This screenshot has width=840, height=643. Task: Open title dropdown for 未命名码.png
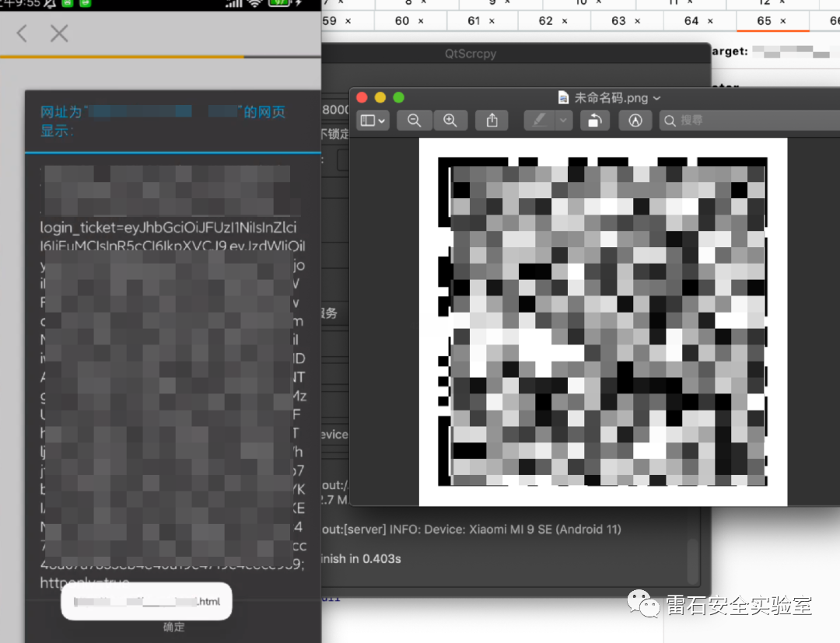point(656,98)
